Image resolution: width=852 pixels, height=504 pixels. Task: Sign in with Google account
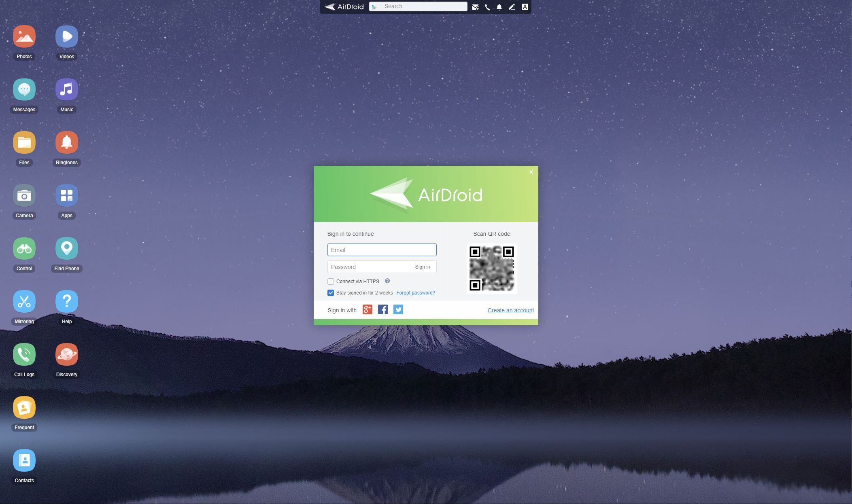coord(367,309)
